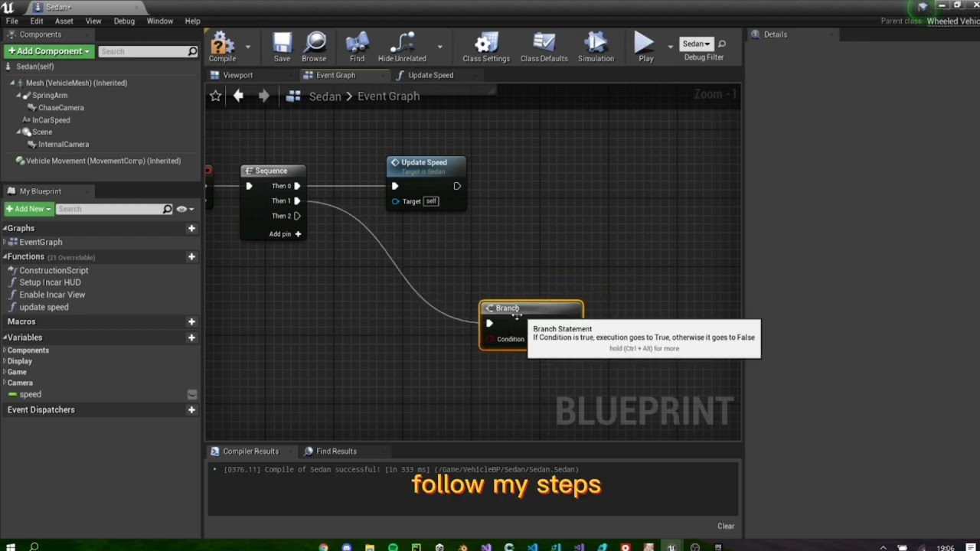Open the Play options dropdown arrow
Viewport: 980px width, 551px height.
point(670,47)
